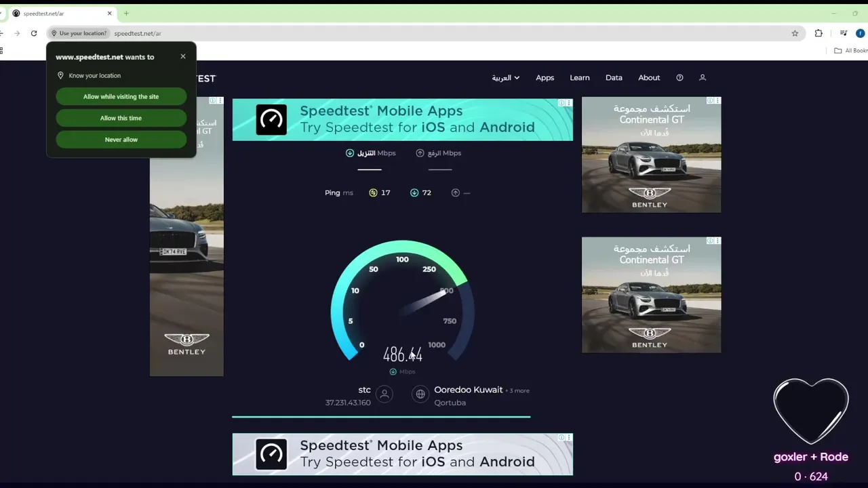
Task: Select Never allow location access
Action: click(121, 140)
